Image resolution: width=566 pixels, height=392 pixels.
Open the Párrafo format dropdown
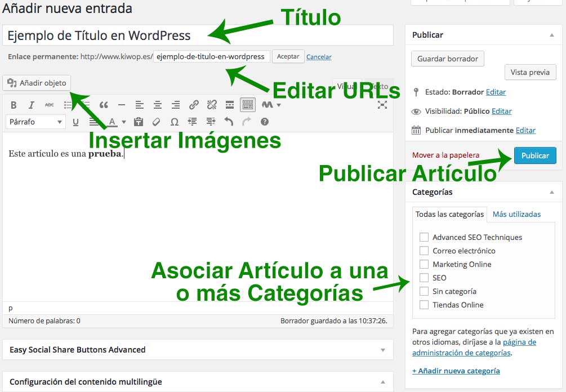coord(35,122)
